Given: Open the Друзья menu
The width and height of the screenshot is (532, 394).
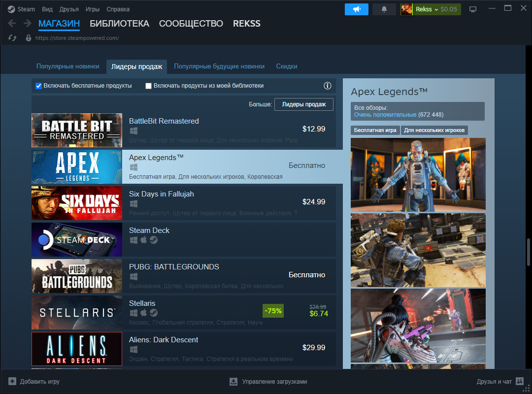Looking at the screenshot, I should (x=68, y=9).
